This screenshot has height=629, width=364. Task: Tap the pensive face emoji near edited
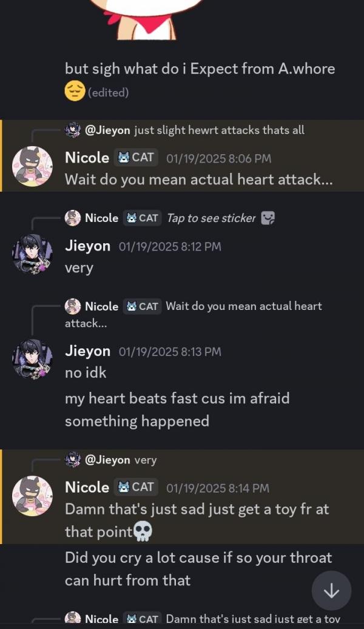[x=75, y=90]
